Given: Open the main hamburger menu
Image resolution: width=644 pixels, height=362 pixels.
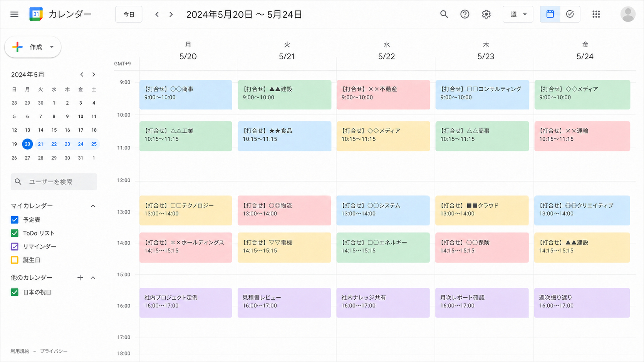Looking at the screenshot, I should (x=14, y=14).
